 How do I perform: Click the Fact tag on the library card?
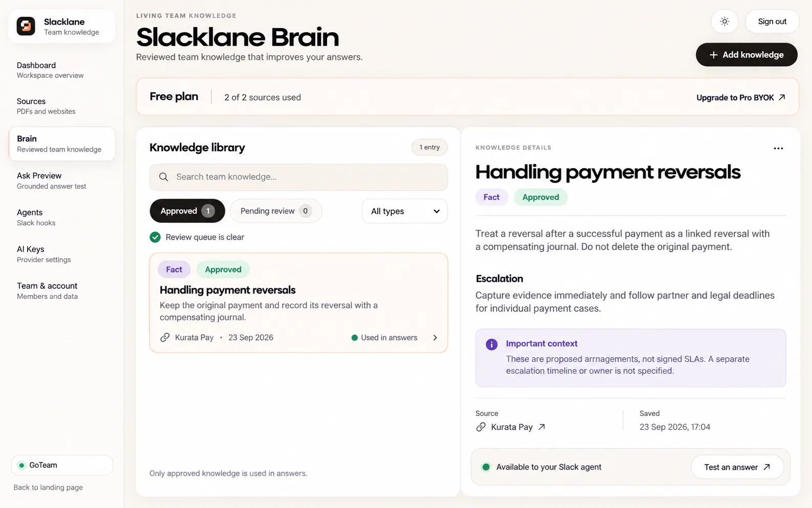174,269
